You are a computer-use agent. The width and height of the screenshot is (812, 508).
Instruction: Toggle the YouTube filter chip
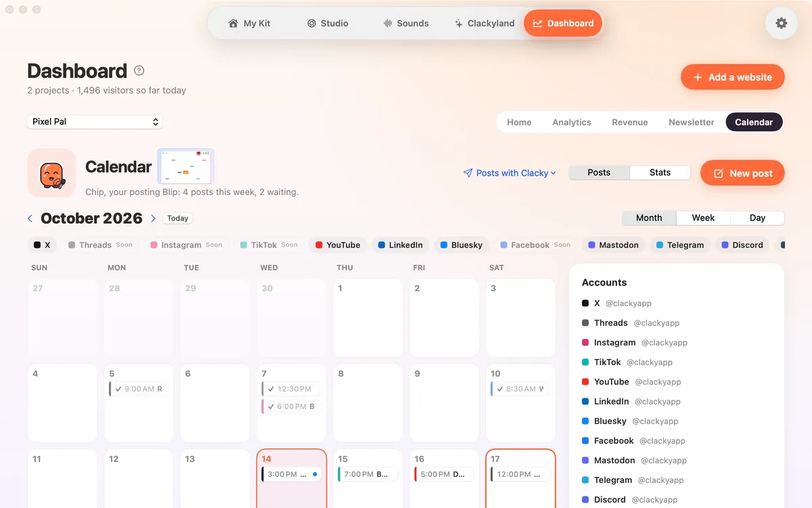coord(338,245)
